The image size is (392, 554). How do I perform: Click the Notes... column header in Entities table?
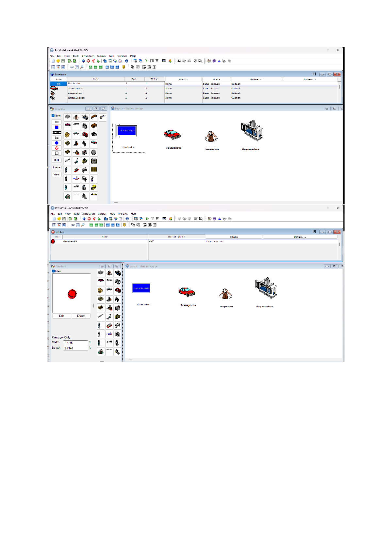tap(300, 237)
